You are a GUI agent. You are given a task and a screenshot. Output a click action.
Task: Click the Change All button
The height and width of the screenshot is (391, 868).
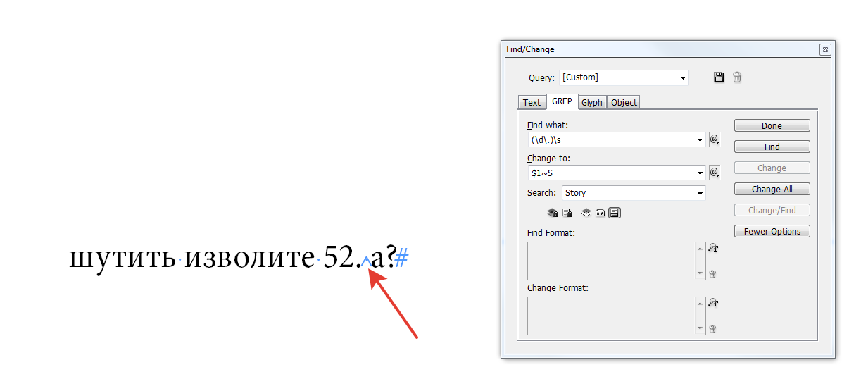coord(772,190)
